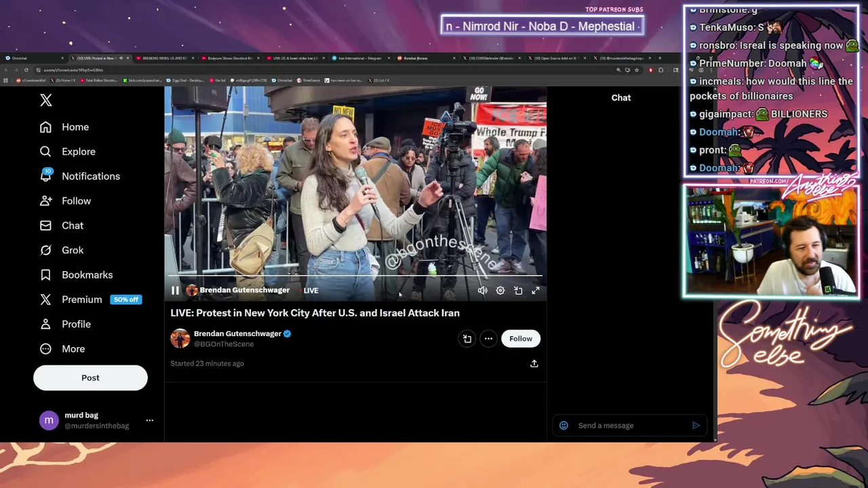Click the X logo in sidebar
Image resolution: width=868 pixels, height=488 pixels.
coord(45,100)
